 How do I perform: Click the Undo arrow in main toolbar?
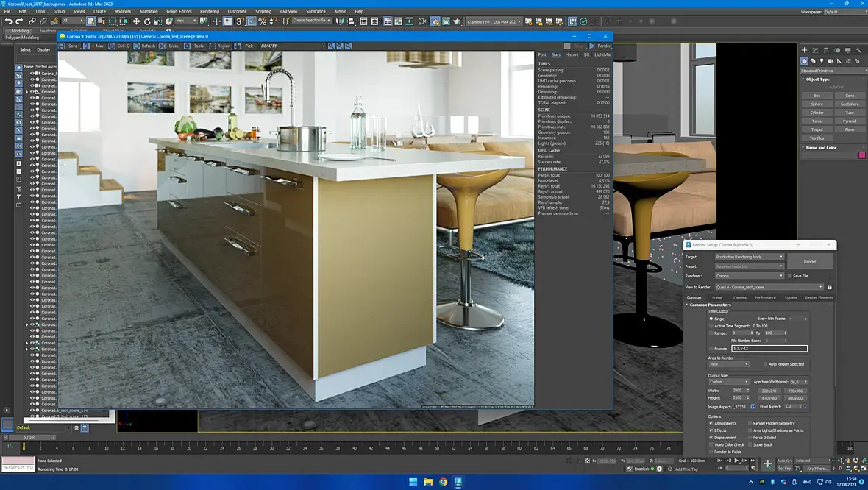click(x=8, y=21)
